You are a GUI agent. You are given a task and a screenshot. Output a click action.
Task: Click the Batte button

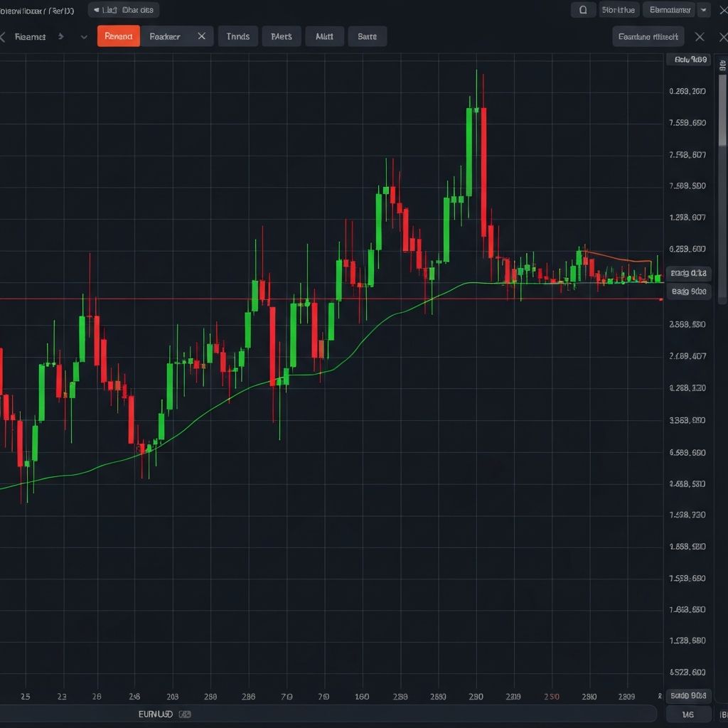[368, 36]
